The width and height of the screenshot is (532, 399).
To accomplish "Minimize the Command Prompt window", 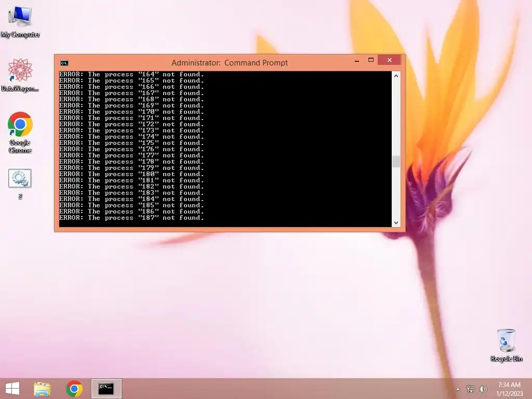I will [356, 61].
